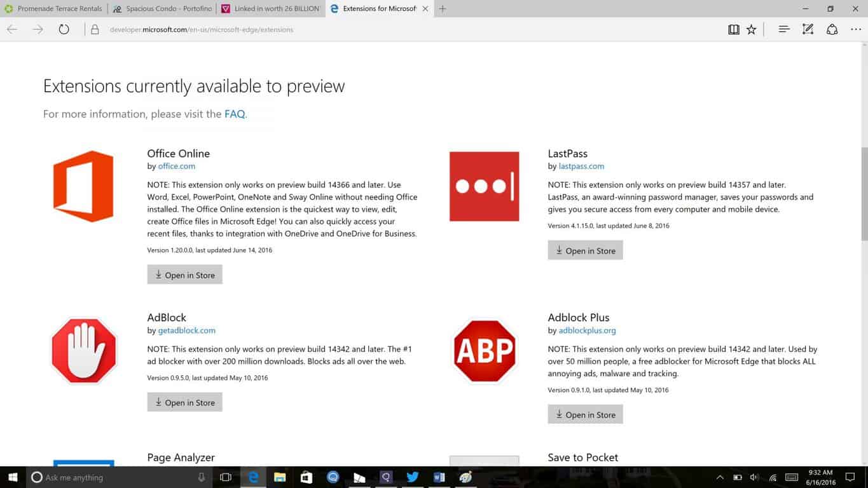Screen dimensions: 868x488
Task: Go back using the browser back arrow
Action: pyautogui.click(x=12, y=29)
